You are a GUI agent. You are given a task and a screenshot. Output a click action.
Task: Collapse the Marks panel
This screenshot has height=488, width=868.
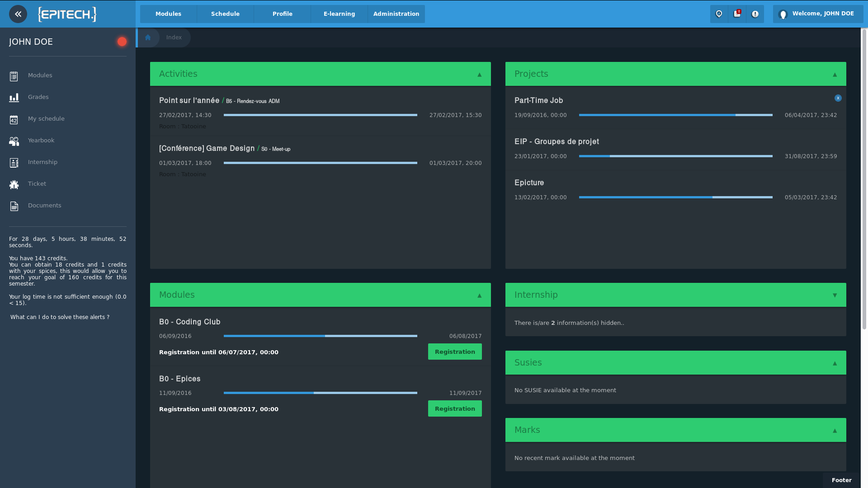(x=834, y=430)
